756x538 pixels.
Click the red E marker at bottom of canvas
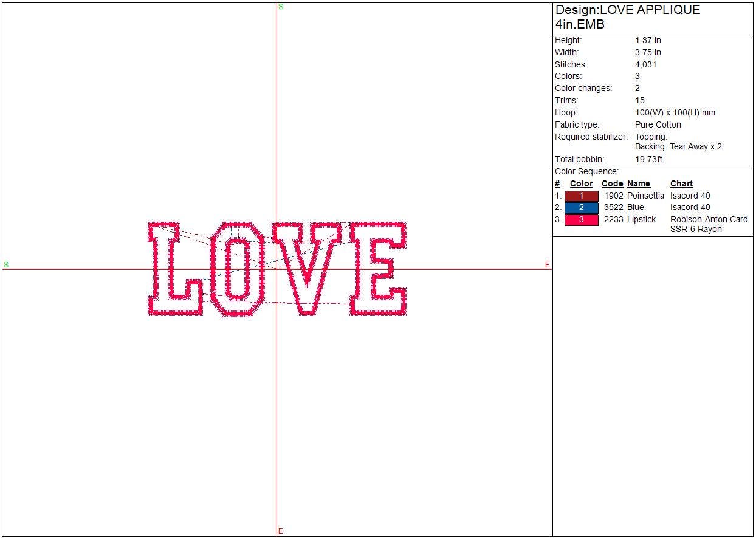coord(281,532)
